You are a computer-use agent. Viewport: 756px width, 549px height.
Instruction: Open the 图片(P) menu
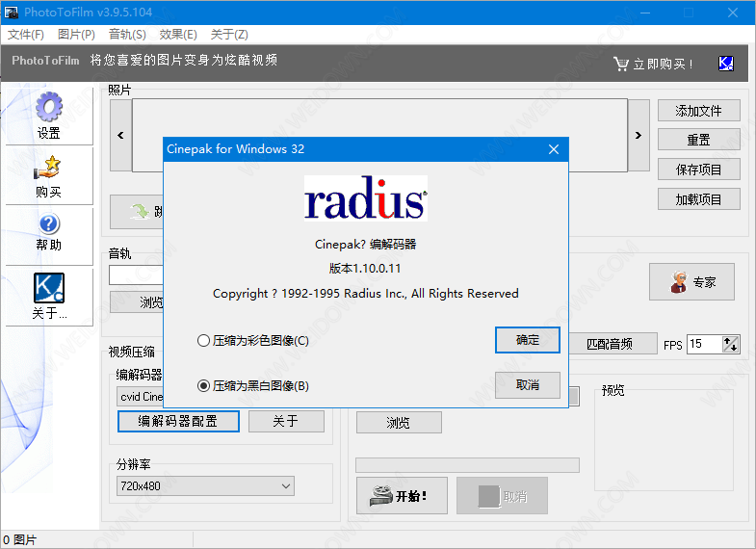click(76, 35)
